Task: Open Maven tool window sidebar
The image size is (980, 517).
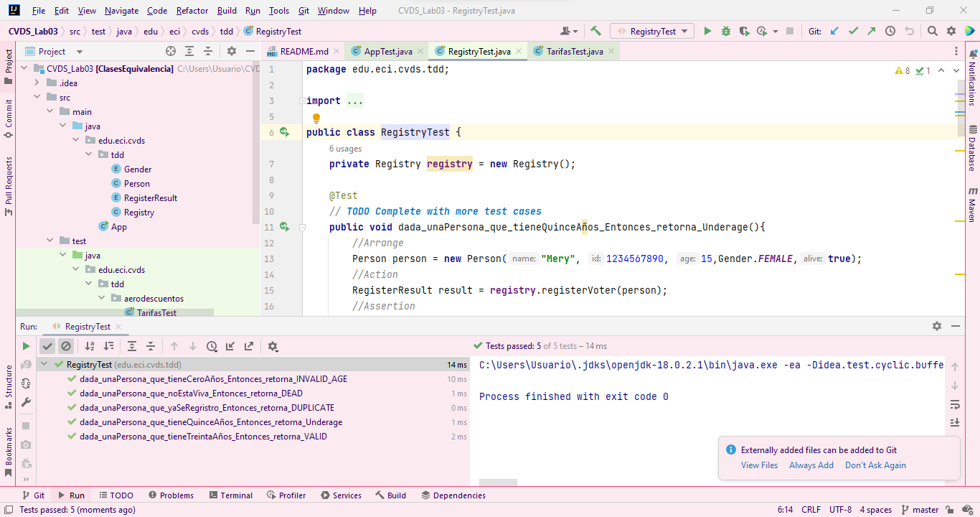Action: (x=973, y=205)
